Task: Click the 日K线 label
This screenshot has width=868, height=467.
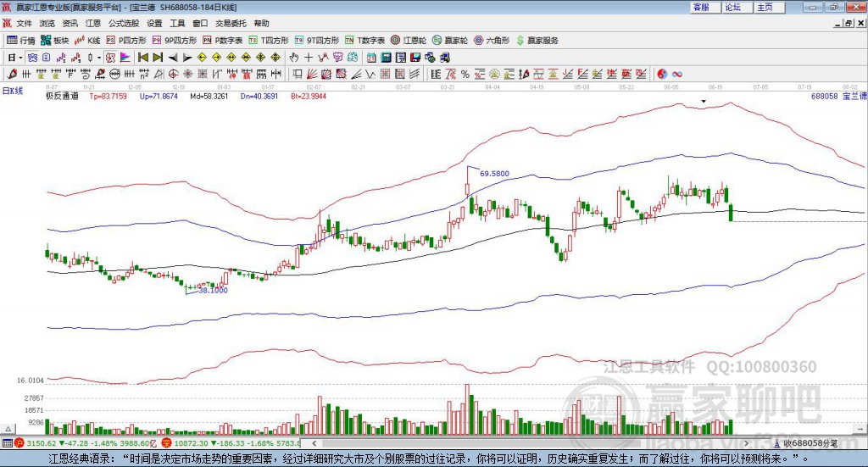Action: 12,92
